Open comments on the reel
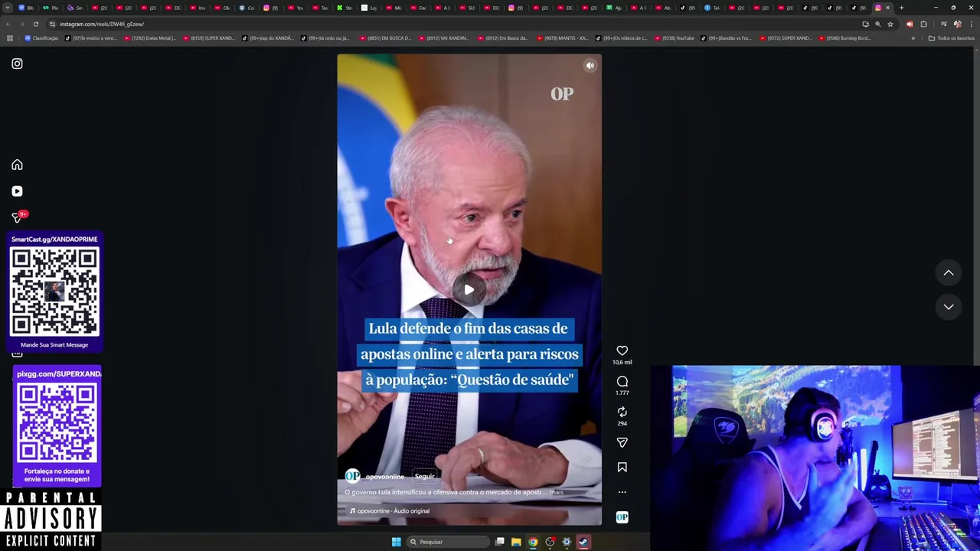The width and height of the screenshot is (980, 551). (622, 381)
